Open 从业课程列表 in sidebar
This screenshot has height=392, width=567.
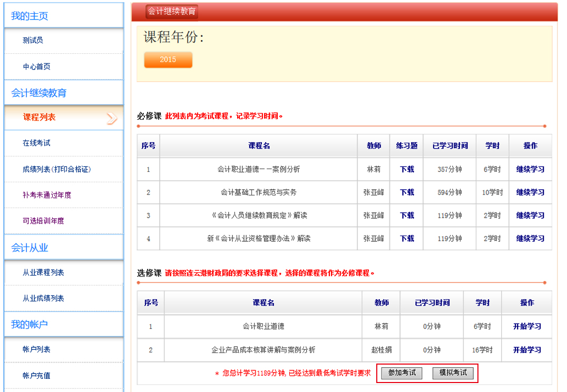click(x=43, y=272)
